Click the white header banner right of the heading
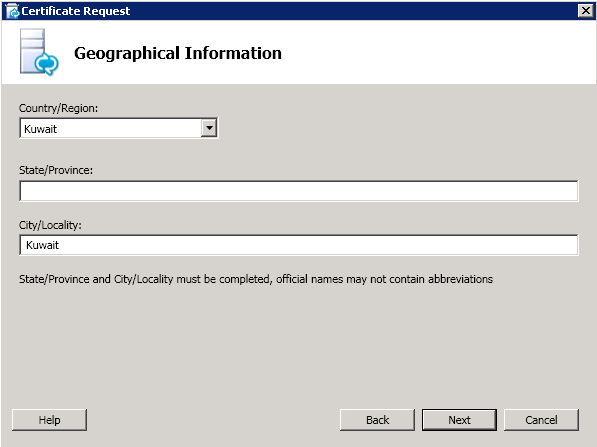This screenshot has width=597, height=447. pos(438,52)
